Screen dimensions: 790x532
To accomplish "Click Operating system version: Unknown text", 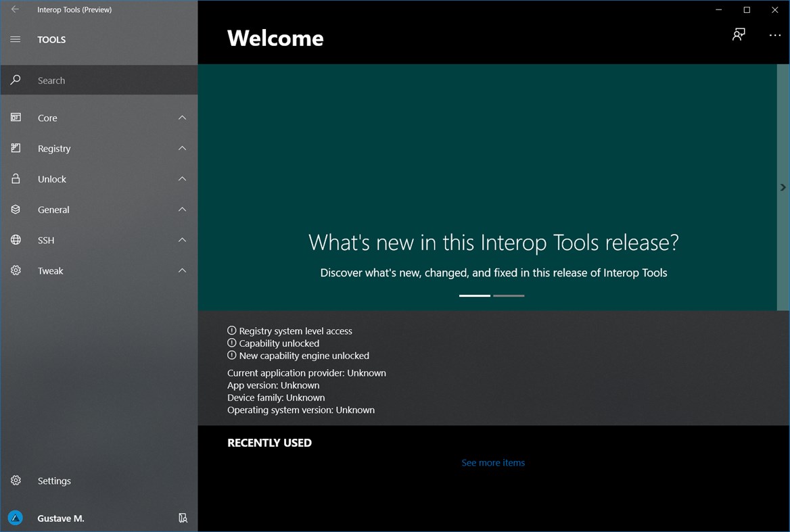I will (301, 410).
